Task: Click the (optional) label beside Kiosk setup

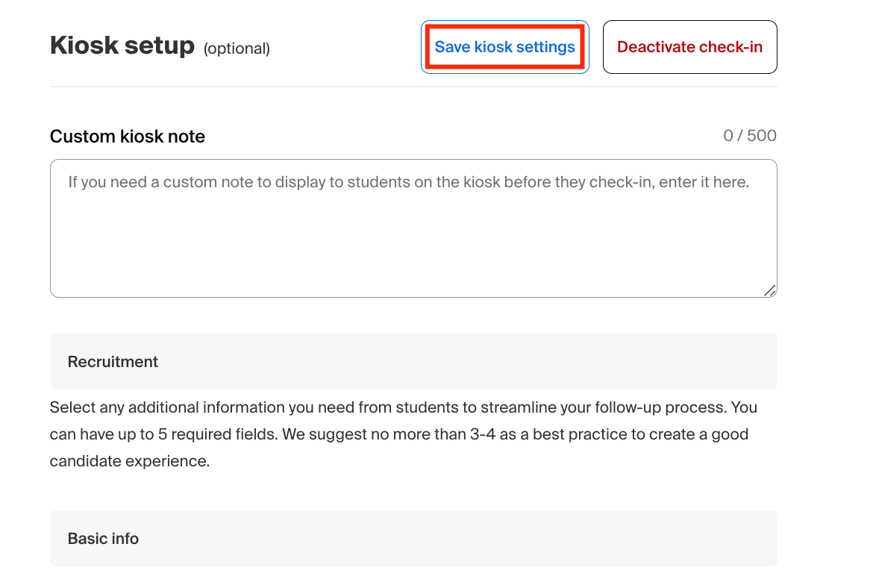Action: [x=237, y=48]
